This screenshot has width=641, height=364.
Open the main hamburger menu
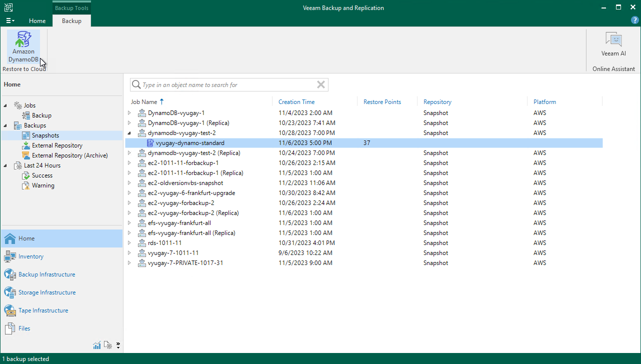click(10, 20)
